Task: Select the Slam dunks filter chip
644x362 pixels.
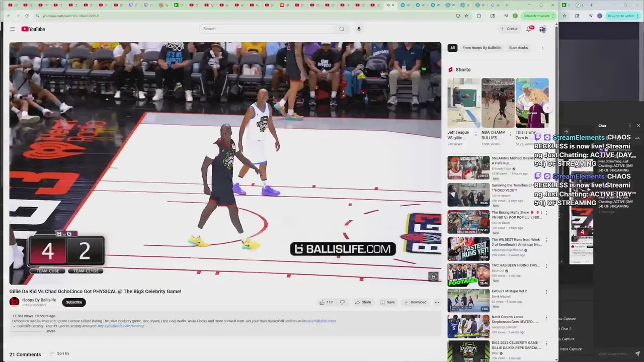Action: [x=518, y=48]
